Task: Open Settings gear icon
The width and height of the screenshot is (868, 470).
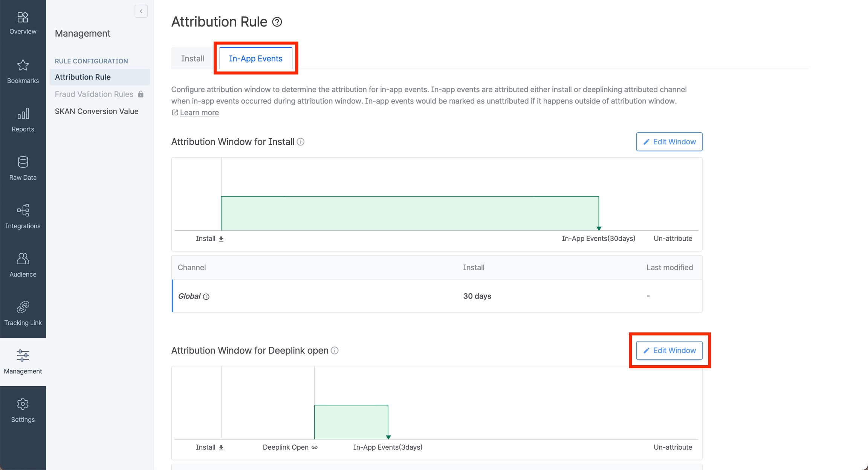Action: 23,404
